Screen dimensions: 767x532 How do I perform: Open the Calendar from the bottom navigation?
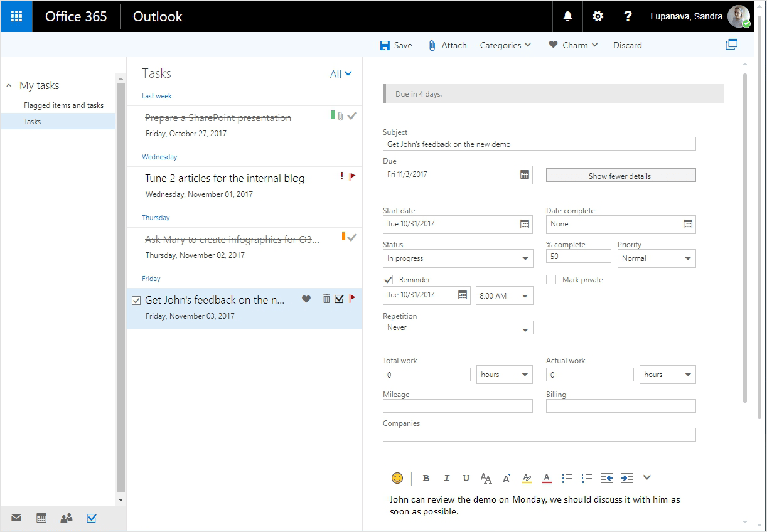pos(41,518)
